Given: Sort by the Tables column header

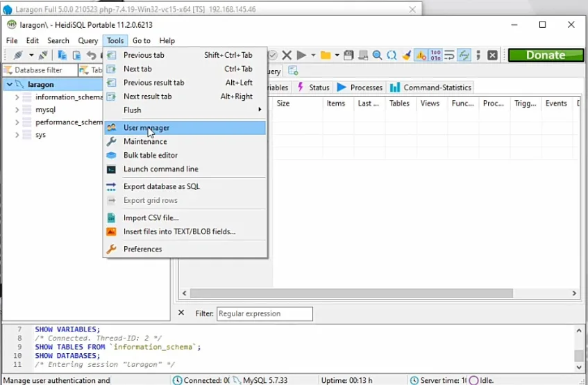Looking at the screenshot, I should (399, 103).
